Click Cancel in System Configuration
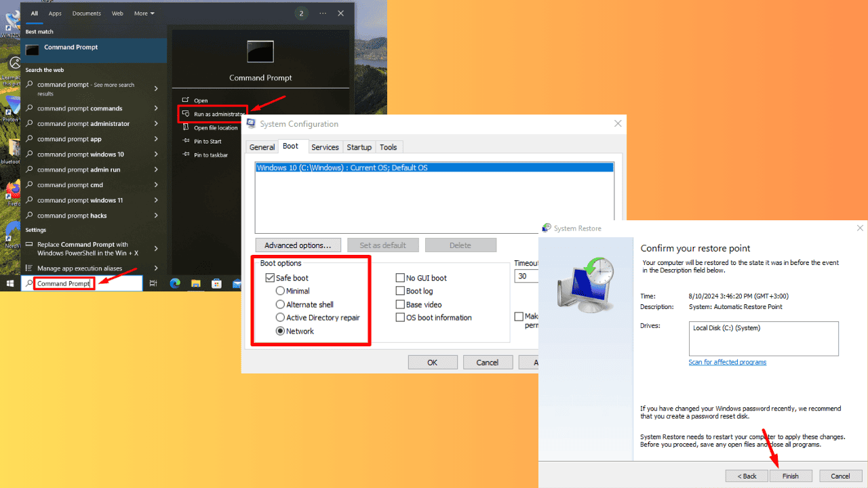Viewport: 868px width, 488px height. click(x=488, y=362)
